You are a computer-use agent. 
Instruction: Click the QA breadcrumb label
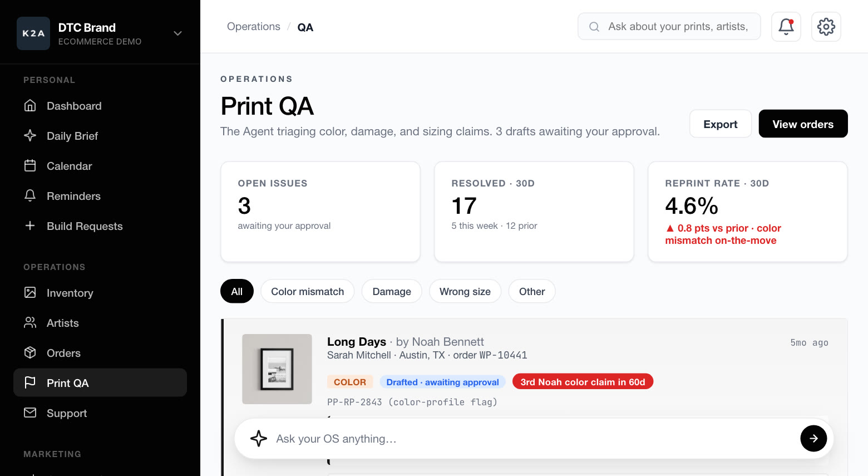[x=305, y=27]
